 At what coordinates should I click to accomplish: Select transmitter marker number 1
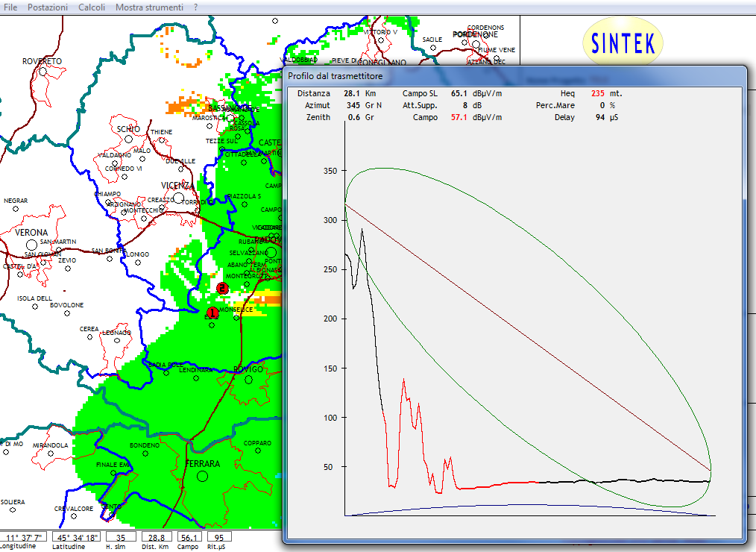(x=212, y=312)
